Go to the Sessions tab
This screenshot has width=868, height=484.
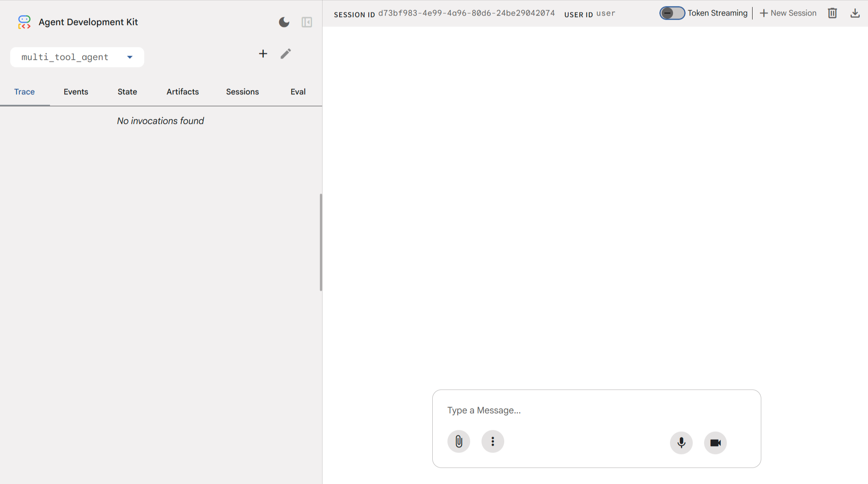(x=242, y=92)
